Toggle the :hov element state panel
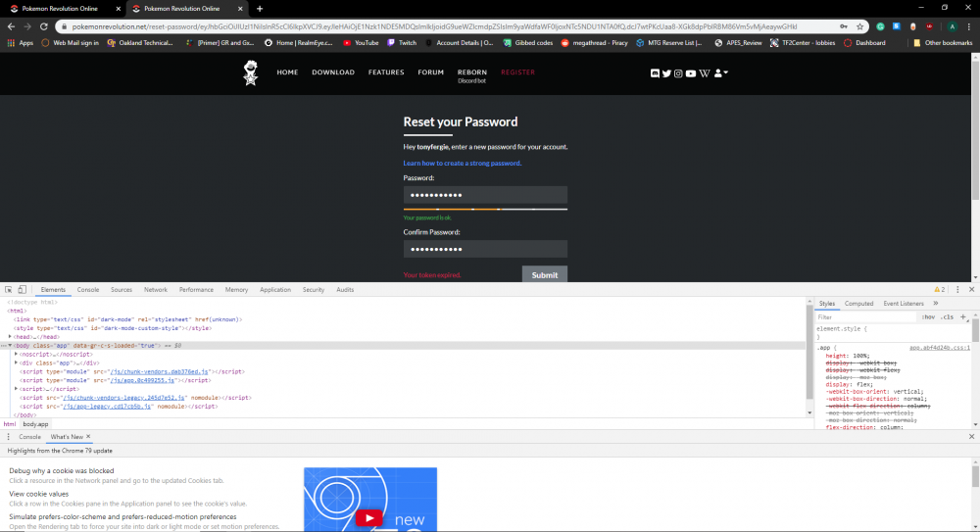 click(x=927, y=317)
